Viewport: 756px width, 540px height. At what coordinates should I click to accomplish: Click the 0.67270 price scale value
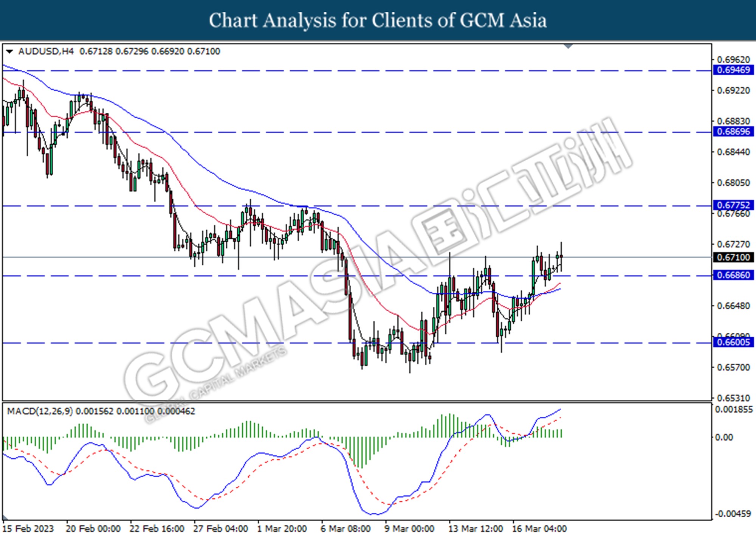(733, 244)
